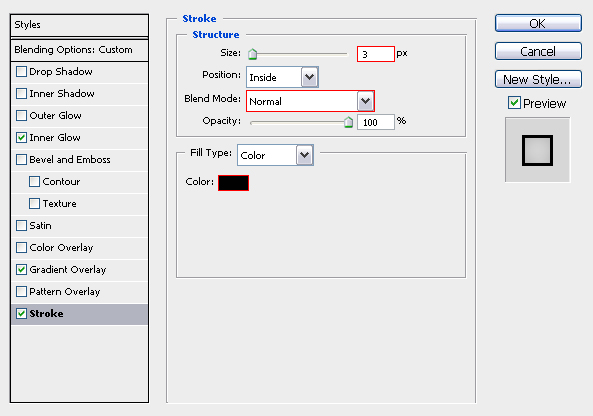Click the OK button
The image size is (593, 416).
click(x=538, y=23)
